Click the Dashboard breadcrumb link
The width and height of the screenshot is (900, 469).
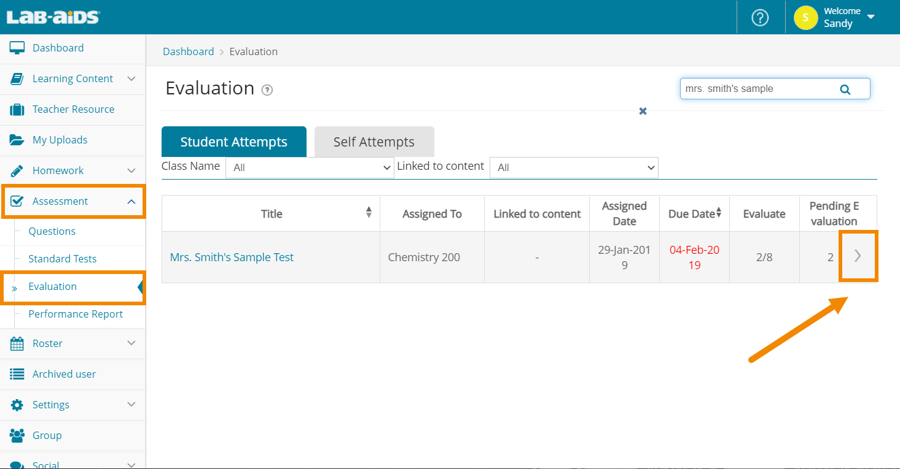188,51
